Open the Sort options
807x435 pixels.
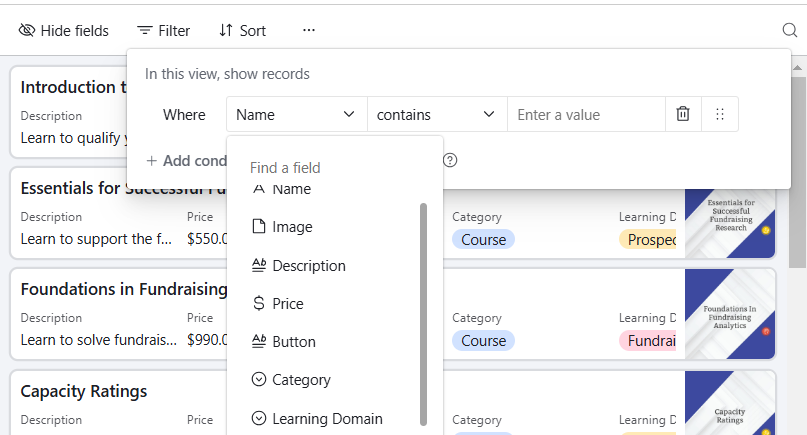coord(243,31)
